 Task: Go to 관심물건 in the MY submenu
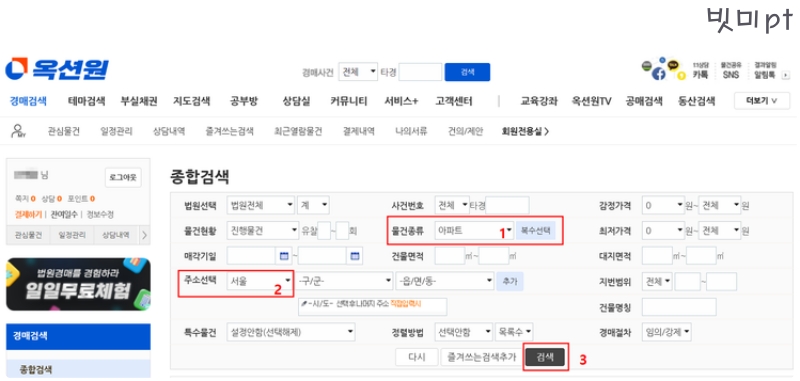pos(64,132)
